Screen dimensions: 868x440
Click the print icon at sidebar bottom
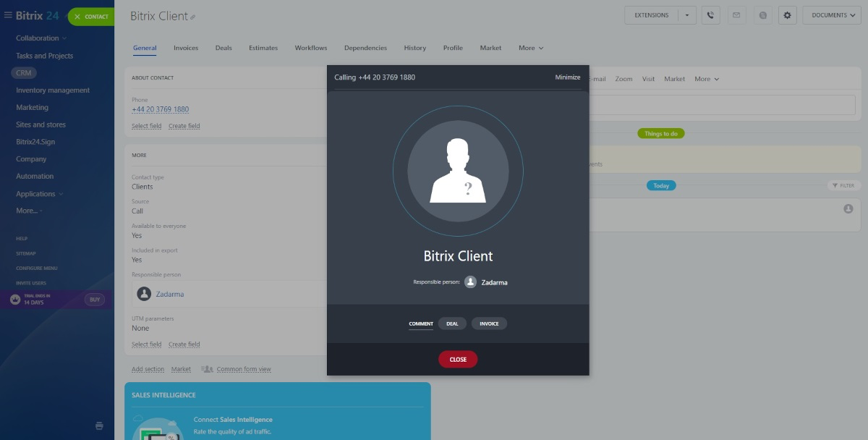coord(99,426)
